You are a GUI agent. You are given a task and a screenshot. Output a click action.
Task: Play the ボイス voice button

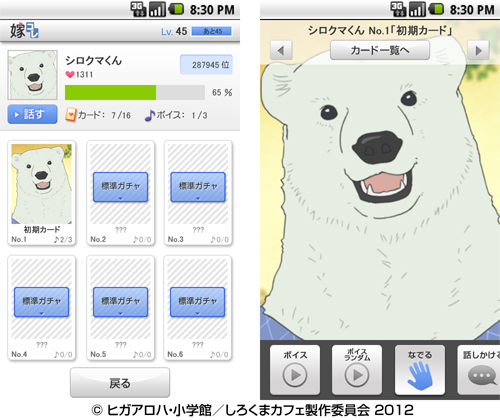pyautogui.click(x=295, y=370)
